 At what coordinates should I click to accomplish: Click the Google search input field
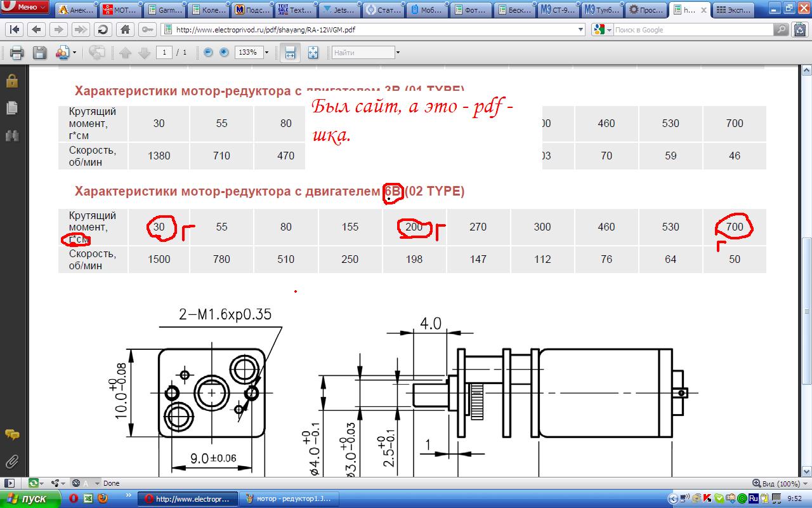tap(693, 30)
